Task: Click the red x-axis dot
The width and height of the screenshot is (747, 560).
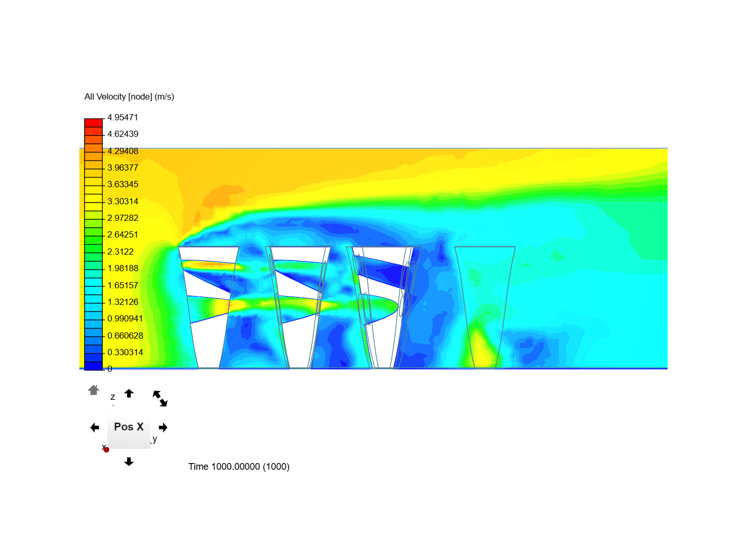Action: [x=106, y=450]
